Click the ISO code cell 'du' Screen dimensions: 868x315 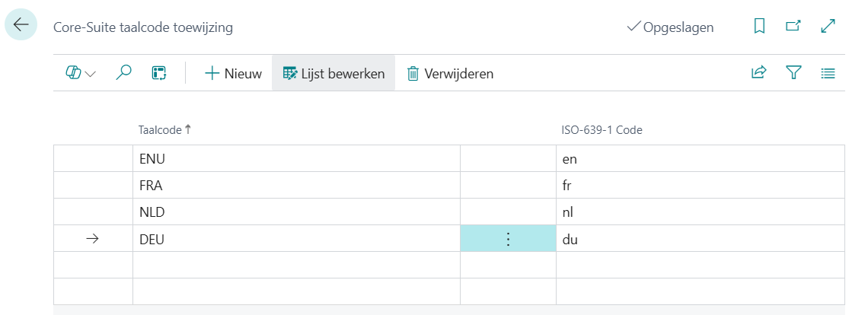tap(699, 239)
